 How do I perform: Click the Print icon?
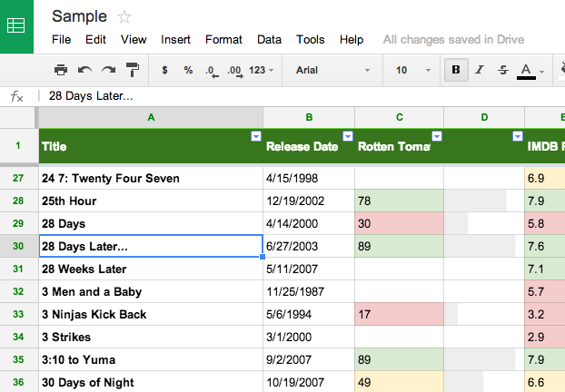[x=61, y=70]
